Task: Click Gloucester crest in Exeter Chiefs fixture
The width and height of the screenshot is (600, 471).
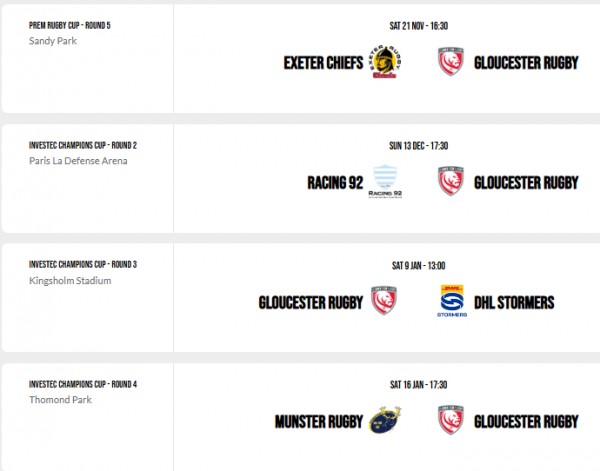Action: (451, 62)
